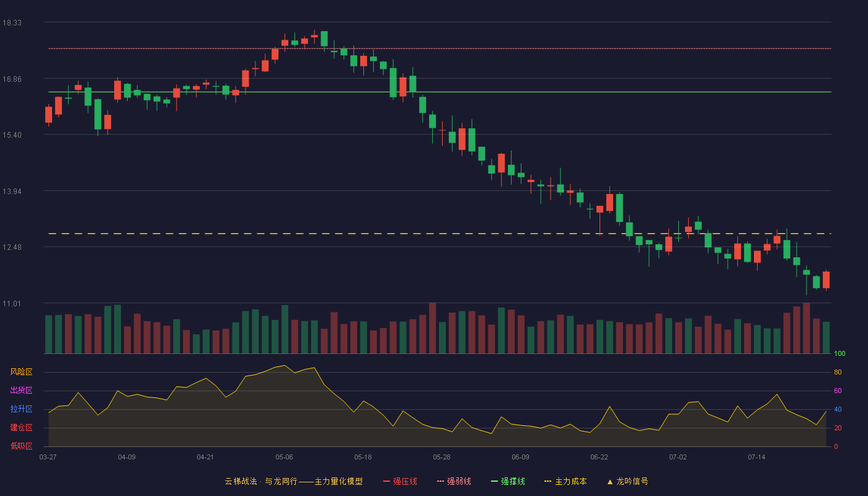Click the 06-22 date axis marker
This screenshot has width=868, height=496.
599,457
